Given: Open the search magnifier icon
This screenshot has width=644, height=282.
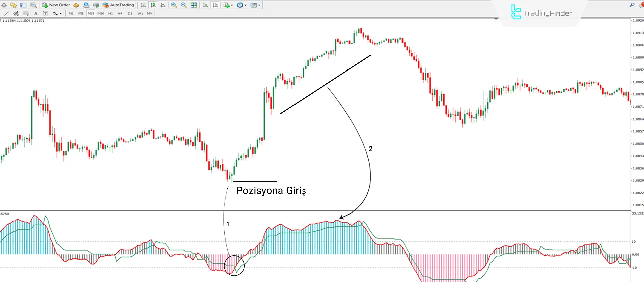Looking at the screenshot, I should pos(632,5).
